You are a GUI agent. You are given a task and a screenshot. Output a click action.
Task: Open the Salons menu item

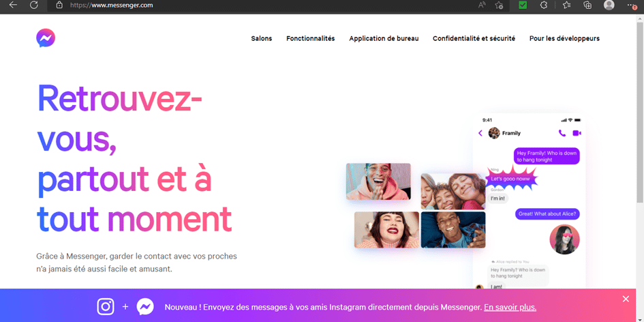[262, 38]
